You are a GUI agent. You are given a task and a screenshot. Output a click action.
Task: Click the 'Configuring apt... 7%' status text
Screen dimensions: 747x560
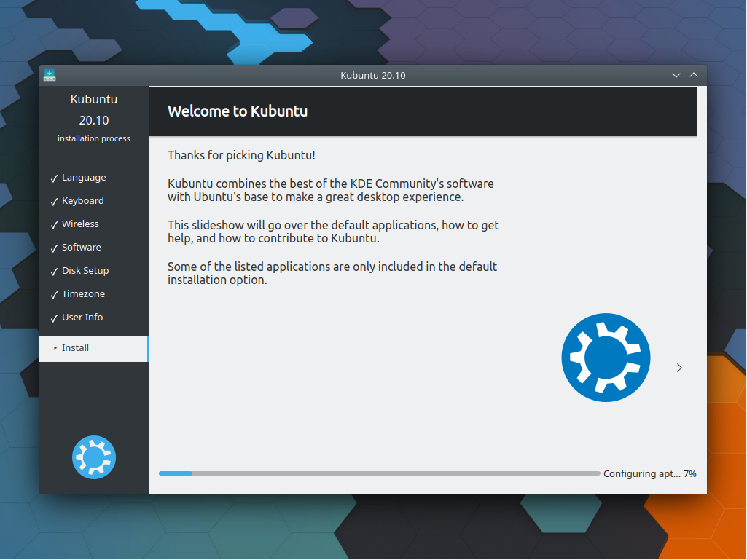point(650,474)
